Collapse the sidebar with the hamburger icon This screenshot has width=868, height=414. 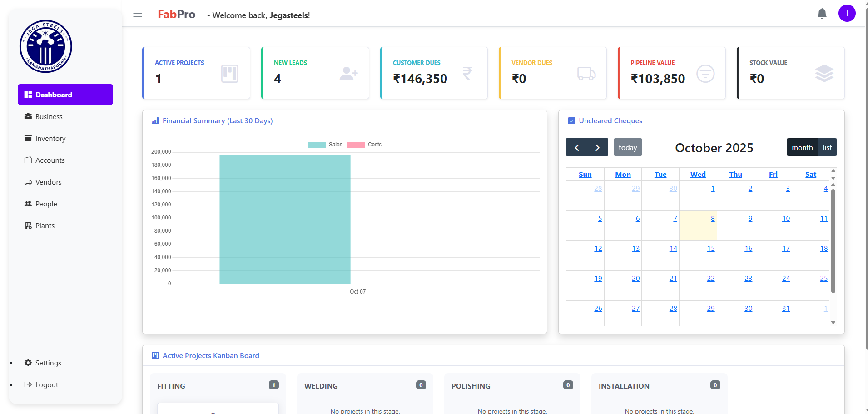[x=137, y=14]
